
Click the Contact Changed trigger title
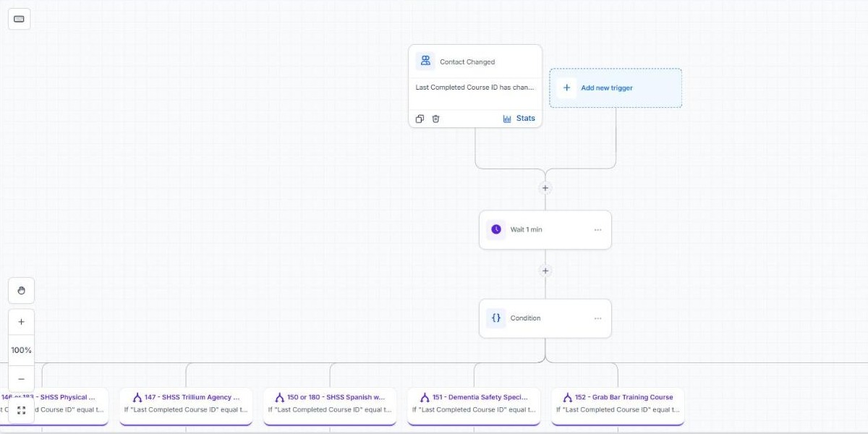(x=467, y=62)
